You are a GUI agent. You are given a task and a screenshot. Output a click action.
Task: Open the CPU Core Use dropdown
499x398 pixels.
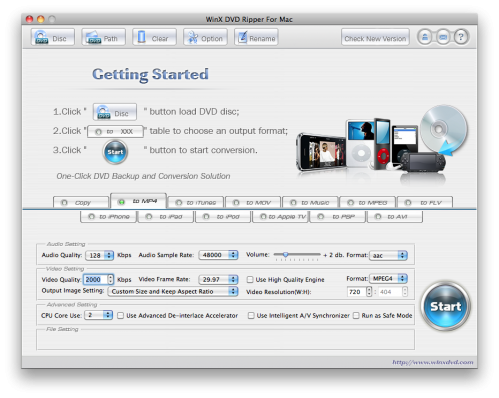pyautogui.click(x=99, y=315)
